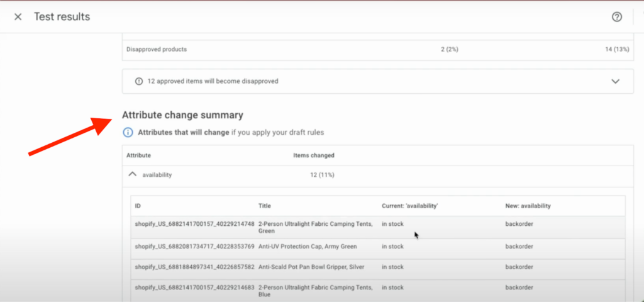Click title 2-Person Ultralight Fabric Camping Tents, Blue
This screenshot has height=302, width=644.
click(316, 291)
